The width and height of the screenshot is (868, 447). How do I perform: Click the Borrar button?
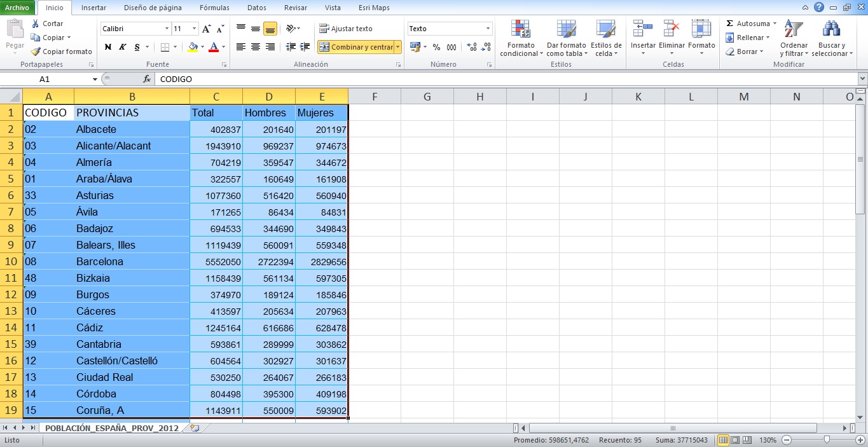[x=745, y=52]
